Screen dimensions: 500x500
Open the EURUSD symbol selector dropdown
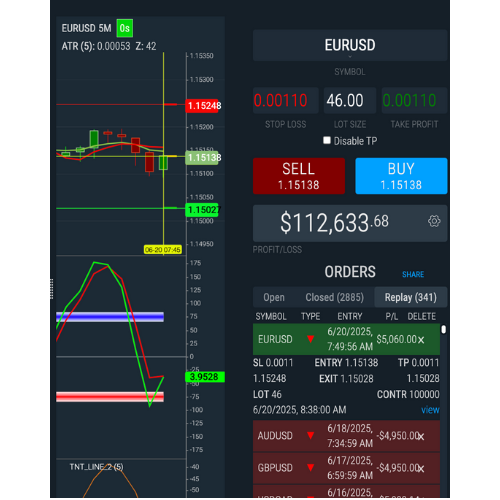pos(350,45)
